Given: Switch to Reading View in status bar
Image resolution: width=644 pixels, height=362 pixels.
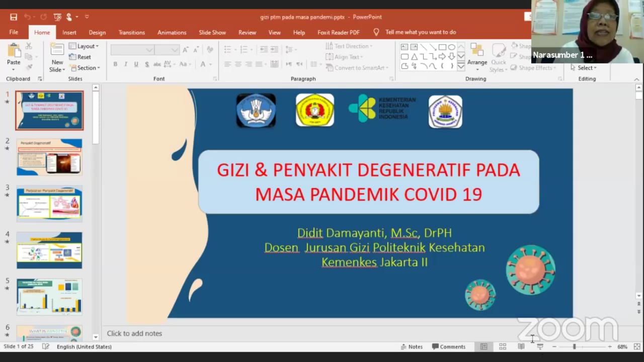Looking at the screenshot, I should [521, 347].
